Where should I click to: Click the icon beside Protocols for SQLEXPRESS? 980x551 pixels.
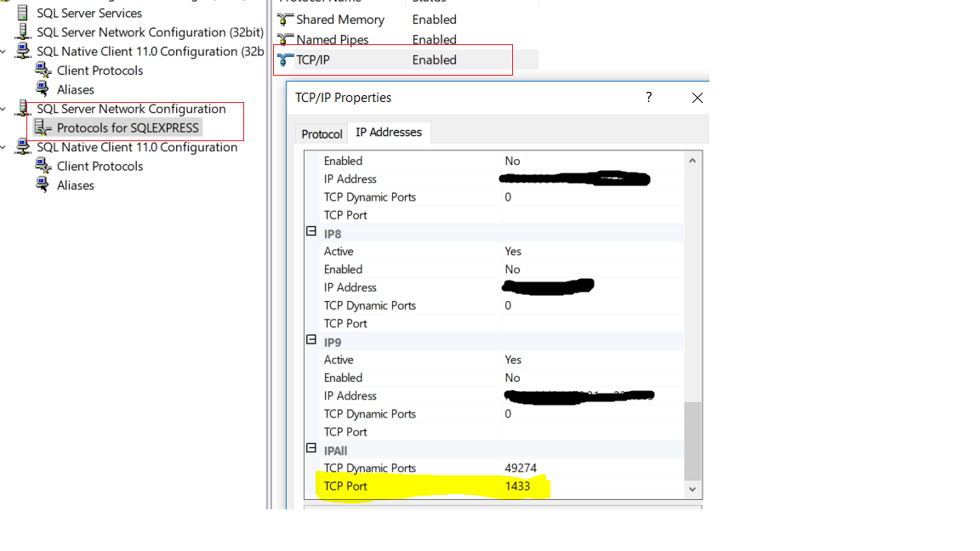(x=43, y=128)
